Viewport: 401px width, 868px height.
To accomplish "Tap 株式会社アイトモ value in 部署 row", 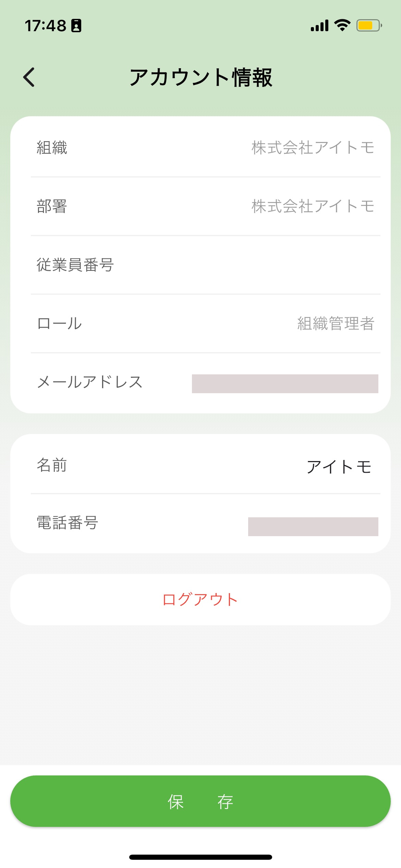I will coord(313,206).
